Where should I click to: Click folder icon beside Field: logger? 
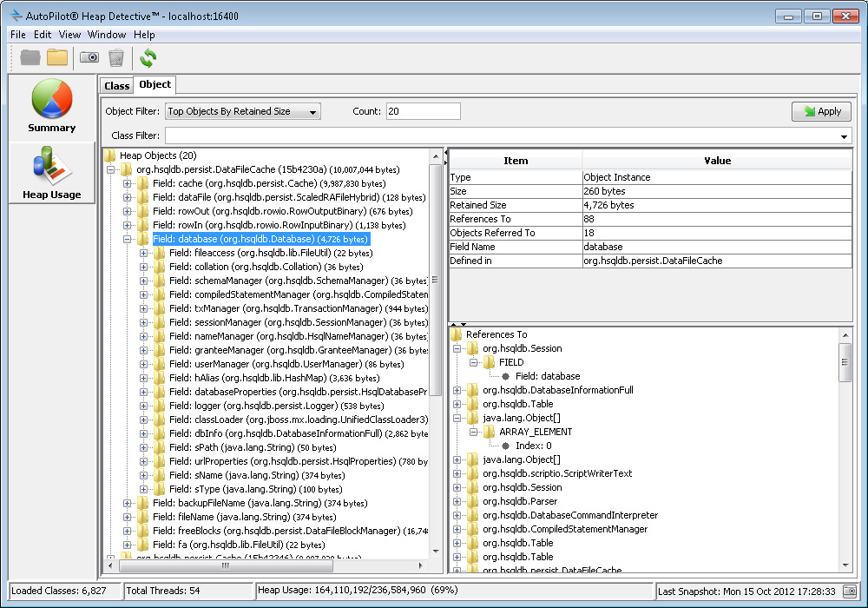tap(160, 406)
